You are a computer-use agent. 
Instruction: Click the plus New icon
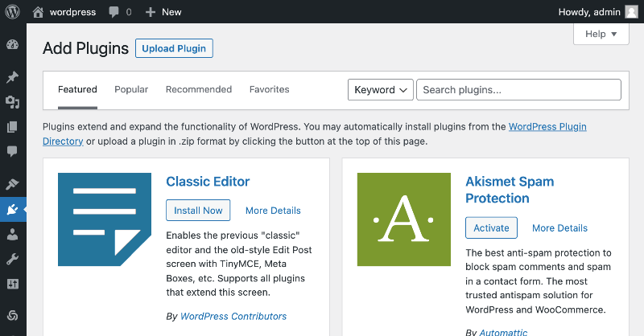pyautogui.click(x=151, y=12)
